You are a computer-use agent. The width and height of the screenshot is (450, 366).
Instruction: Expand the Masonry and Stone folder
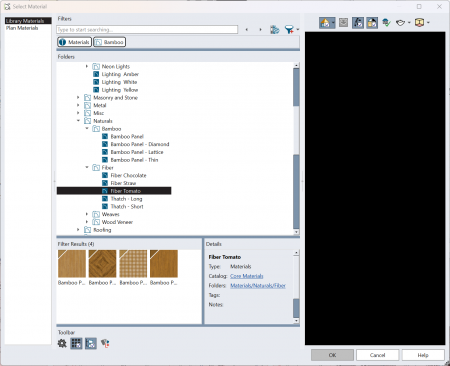point(78,97)
